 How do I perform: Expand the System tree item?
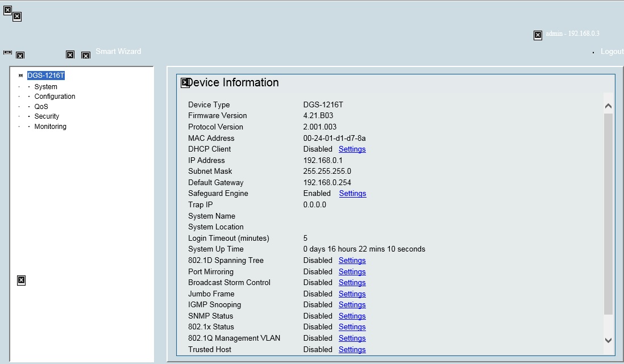coord(45,87)
